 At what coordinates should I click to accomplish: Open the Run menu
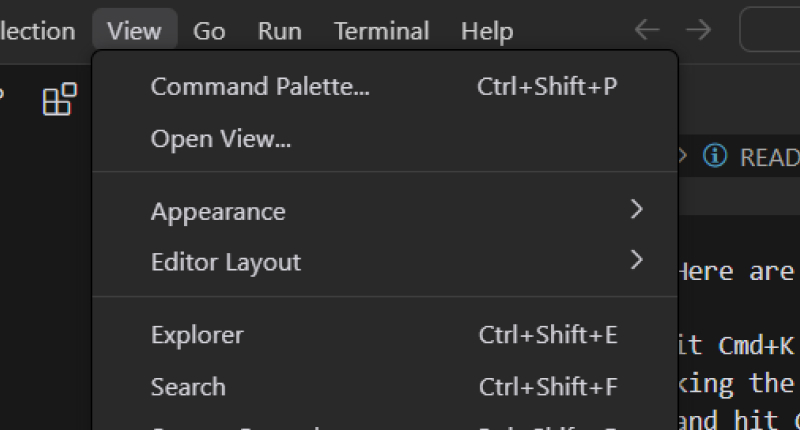point(280,31)
